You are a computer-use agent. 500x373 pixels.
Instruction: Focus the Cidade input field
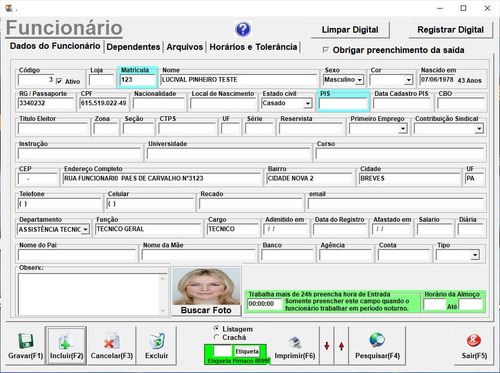pyautogui.click(x=410, y=179)
